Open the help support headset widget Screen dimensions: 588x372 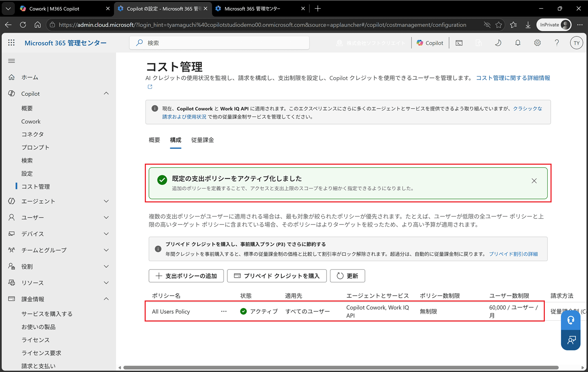click(x=571, y=321)
